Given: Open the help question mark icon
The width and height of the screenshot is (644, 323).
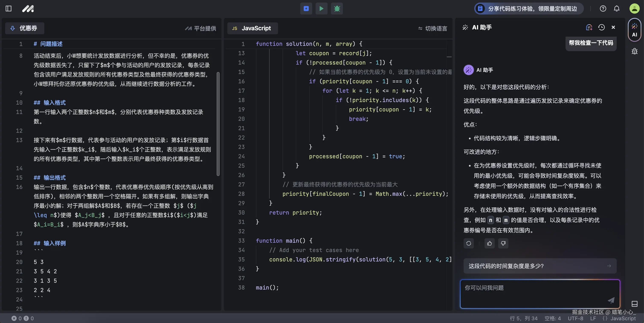Looking at the screenshot, I should (603, 9).
